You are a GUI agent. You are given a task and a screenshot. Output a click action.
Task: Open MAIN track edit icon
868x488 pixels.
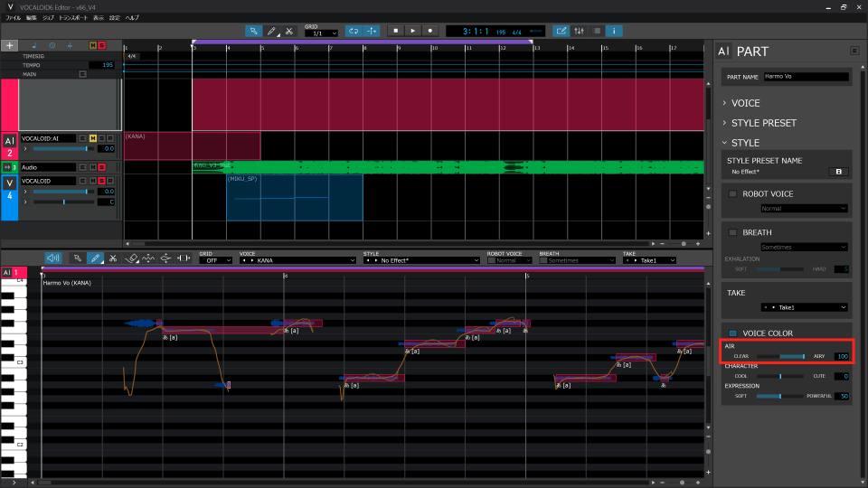click(x=82, y=74)
